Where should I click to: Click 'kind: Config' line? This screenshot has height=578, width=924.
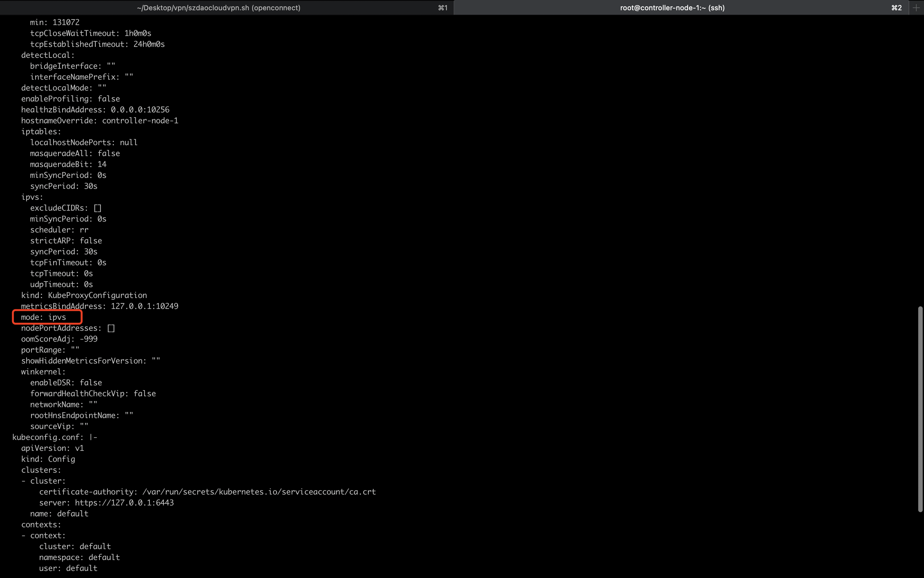point(48,459)
